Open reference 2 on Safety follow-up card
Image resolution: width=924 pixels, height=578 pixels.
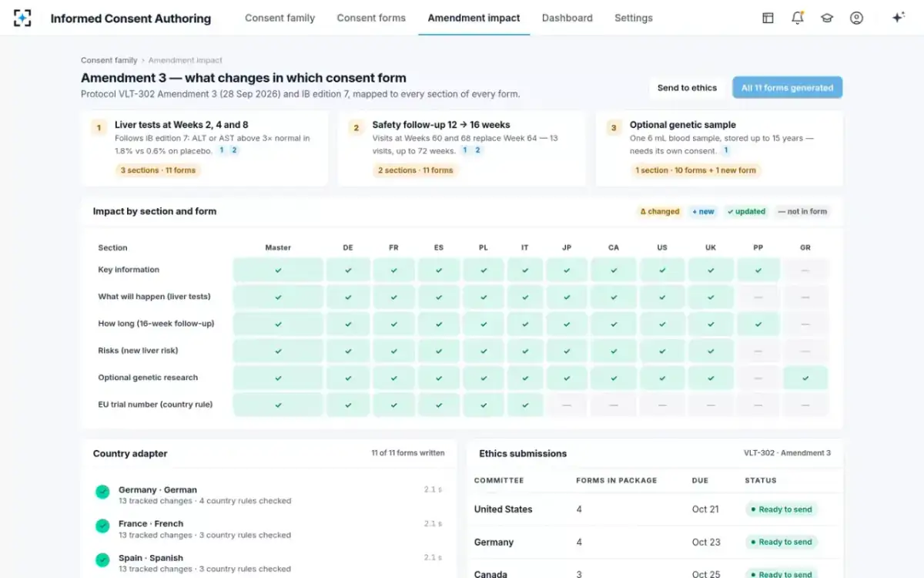coord(477,150)
